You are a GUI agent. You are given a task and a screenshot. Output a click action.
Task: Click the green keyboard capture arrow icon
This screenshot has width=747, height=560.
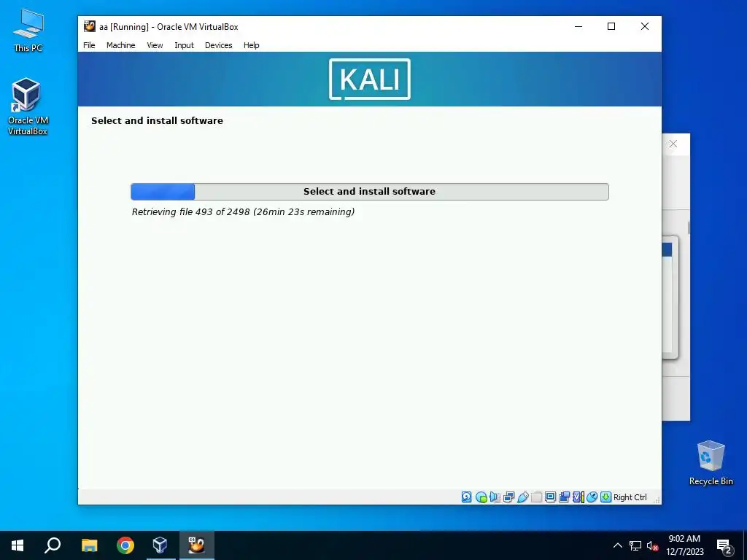coord(605,497)
